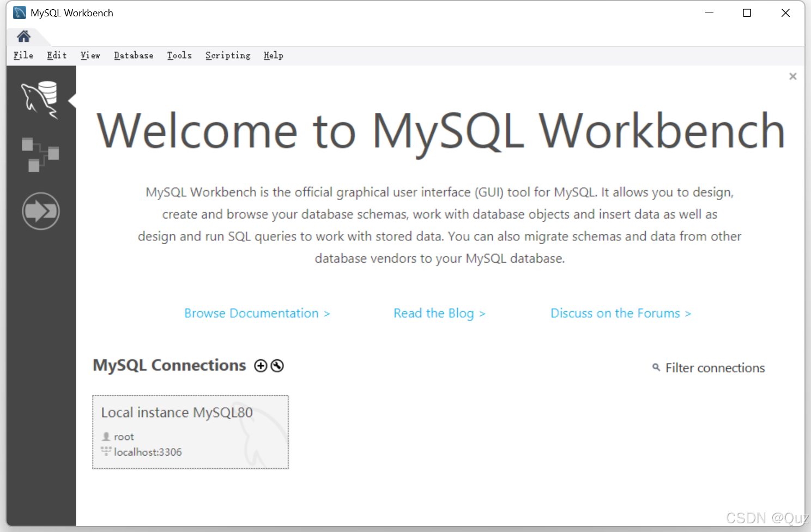Viewport: 811px width, 532px height.
Task: Maximize the MySQL Workbench window
Action: click(747, 13)
